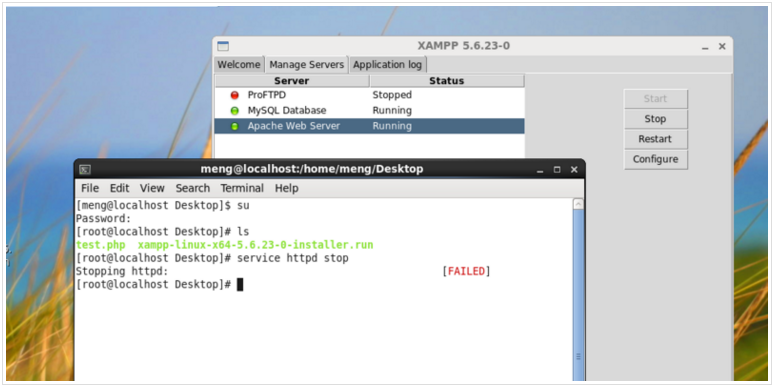
Task: Open the terminal View menu
Action: click(152, 188)
